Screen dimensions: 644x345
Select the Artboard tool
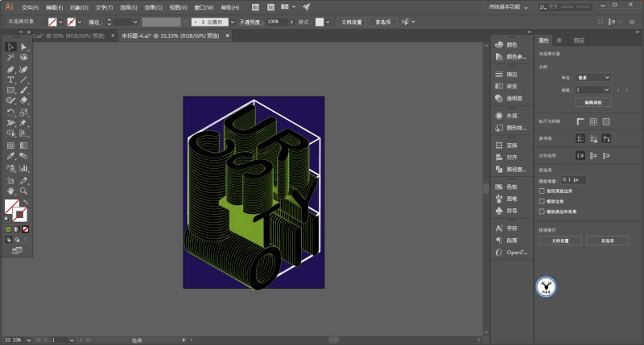pyautogui.click(x=10, y=180)
